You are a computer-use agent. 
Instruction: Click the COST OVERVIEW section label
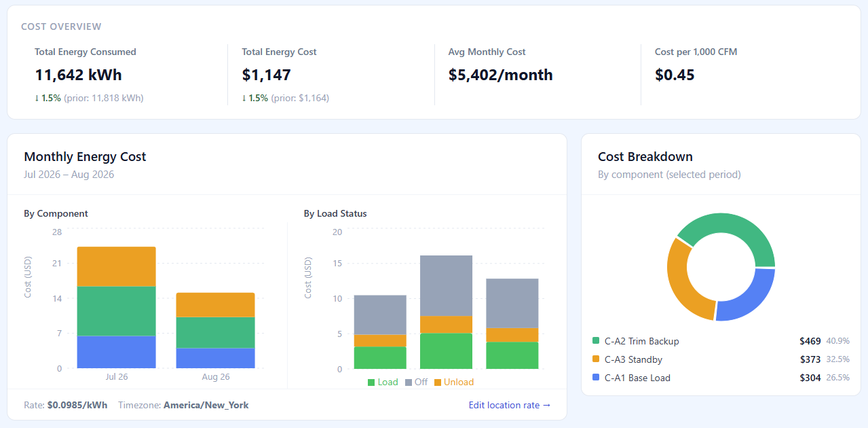(x=61, y=26)
